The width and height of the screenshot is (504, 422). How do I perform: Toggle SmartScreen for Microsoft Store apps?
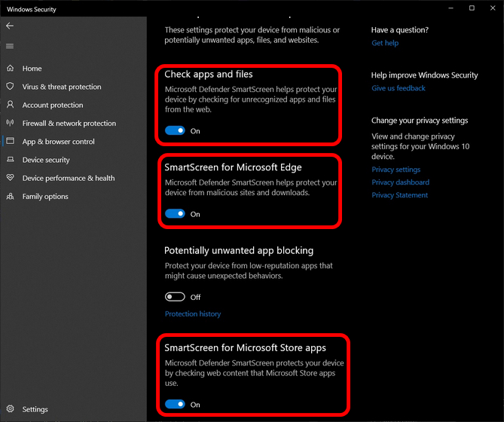tap(175, 404)
